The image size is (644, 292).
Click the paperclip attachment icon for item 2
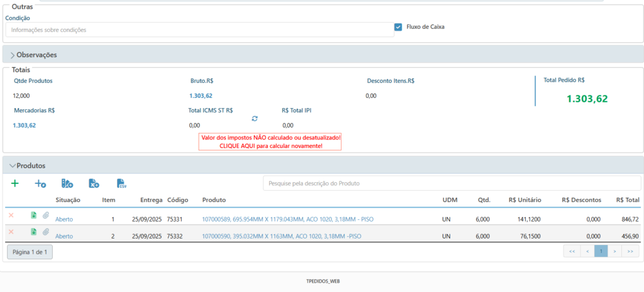46,232
